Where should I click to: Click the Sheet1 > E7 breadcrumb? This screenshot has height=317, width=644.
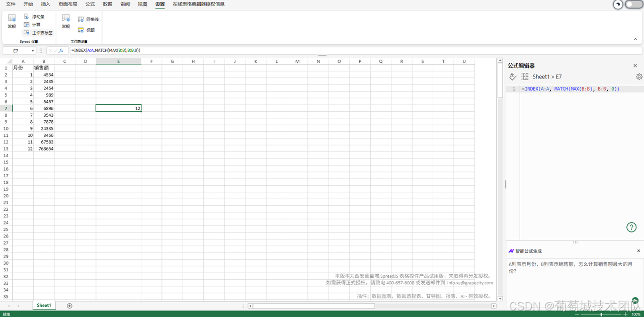point(547,77)
